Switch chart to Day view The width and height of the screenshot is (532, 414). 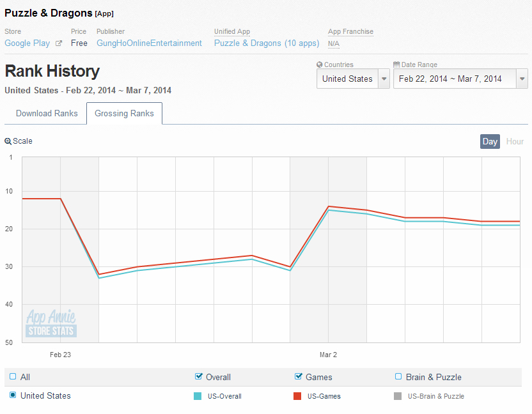pyautogui.click(x=490, y=141)
